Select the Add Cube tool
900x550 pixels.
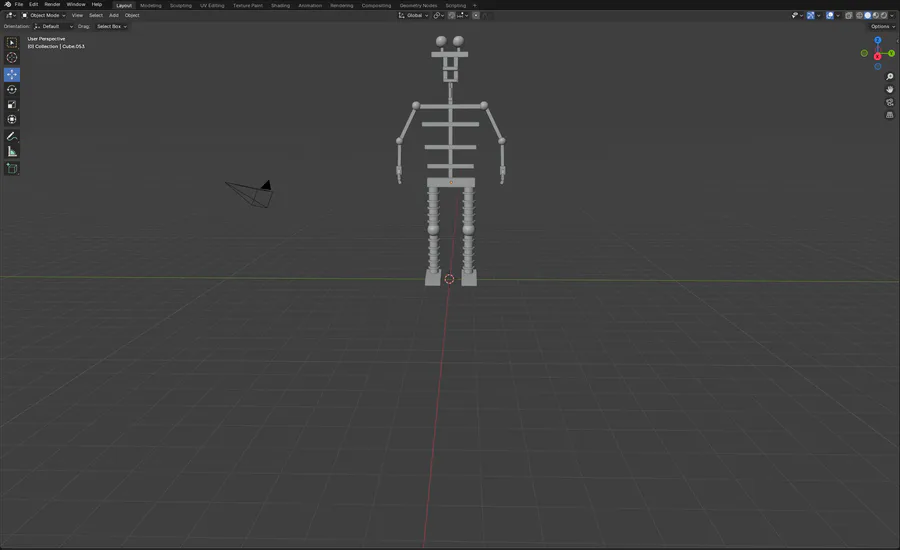pos(11,169)
